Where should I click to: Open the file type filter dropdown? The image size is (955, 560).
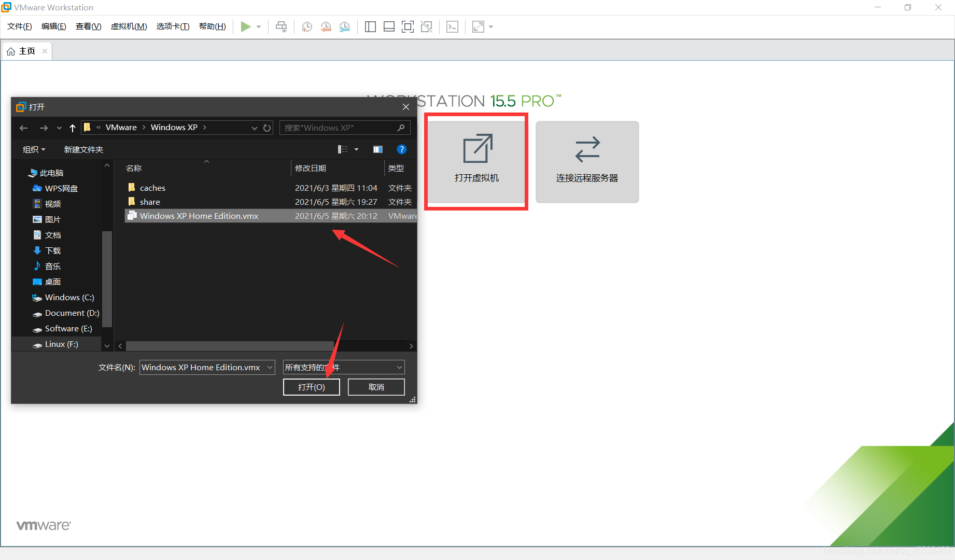click(344, 367)
